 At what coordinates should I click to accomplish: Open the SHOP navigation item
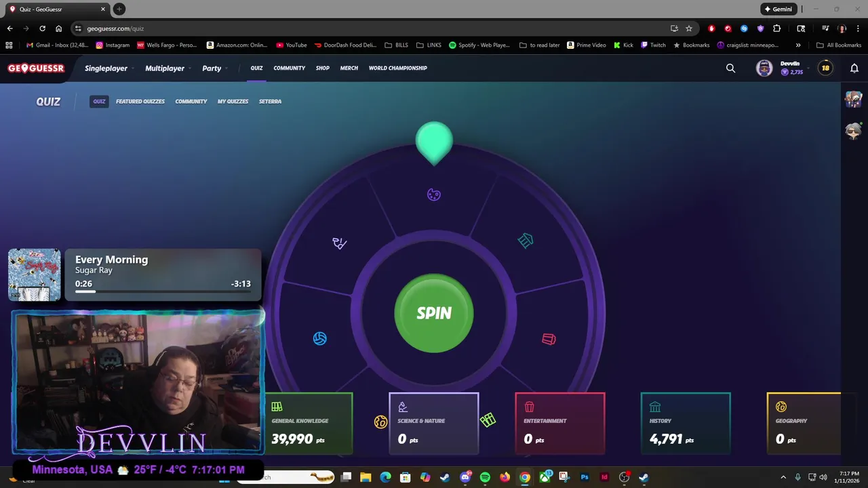click(x=323, y=68)
